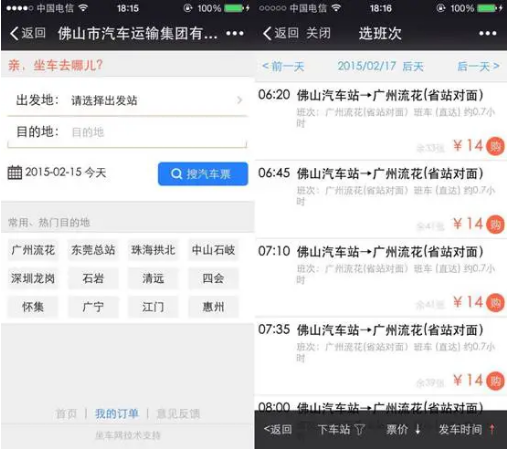The width and height of the screenshot is (508, 449).
Task: Tap 关闭 in the top navigation bar
Action: 318,33
